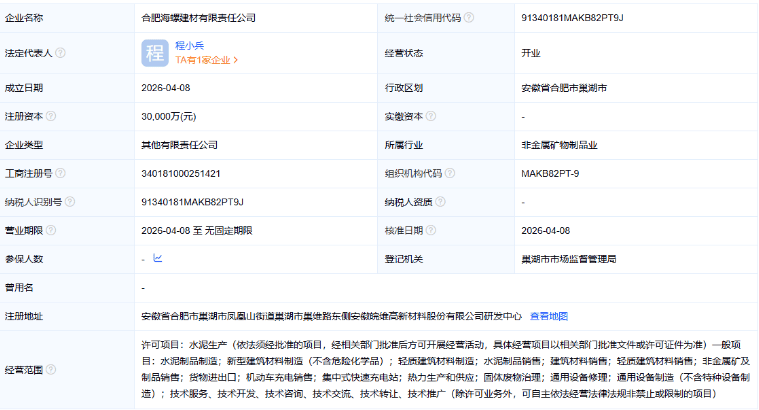Expand the TA有1家企业 link
The width and height of the screenshot is (759, 410).
pos(207,60)
